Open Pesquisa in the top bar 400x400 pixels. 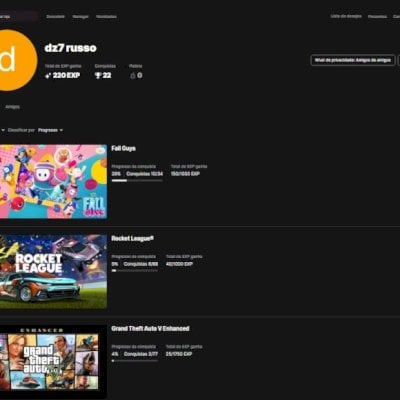(378, 17)
